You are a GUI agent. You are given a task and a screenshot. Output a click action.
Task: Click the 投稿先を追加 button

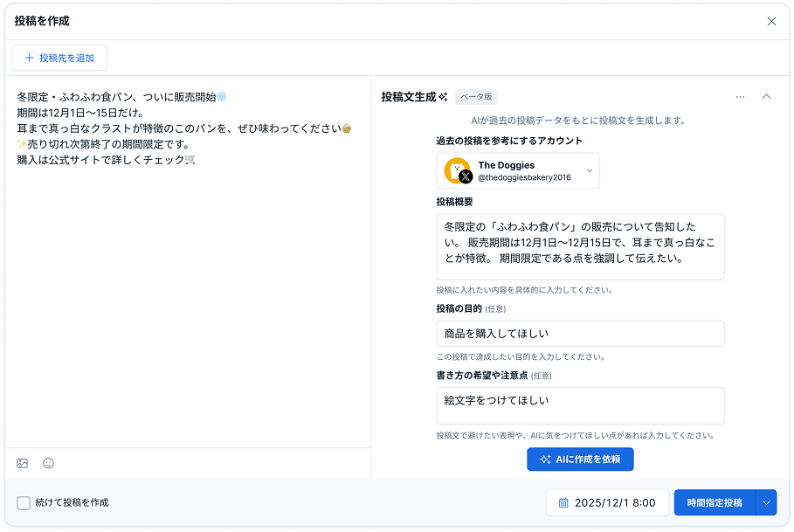coord(59,58)
